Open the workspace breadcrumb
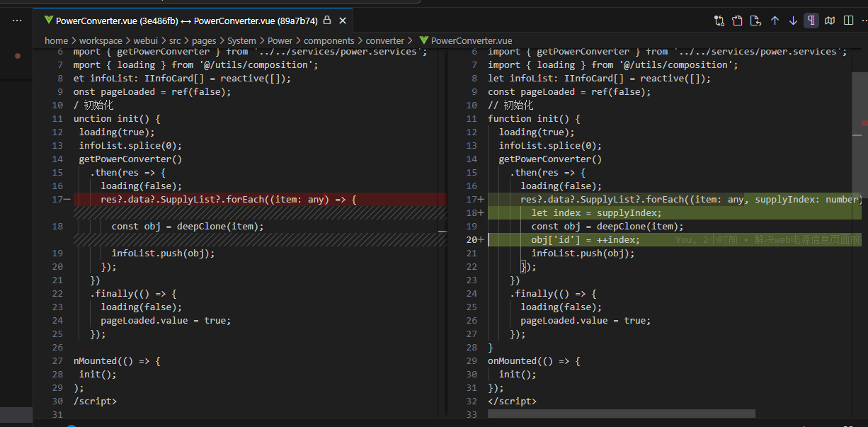This screenshot has height=427, width=868. 101,40
